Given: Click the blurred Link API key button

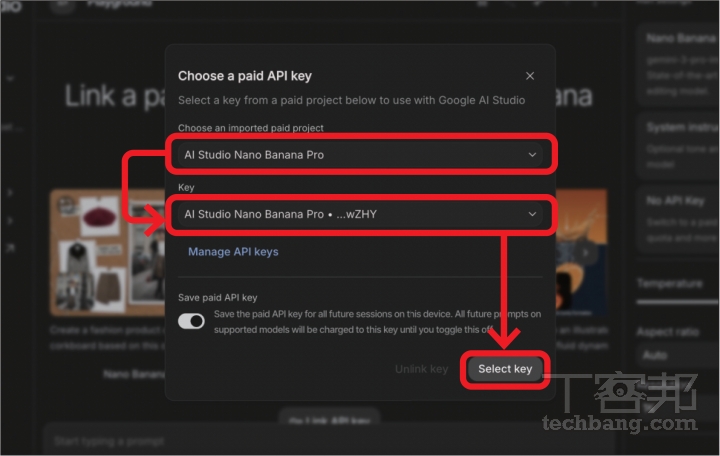Looking at the screenshot, I should [x=329, y=420].
